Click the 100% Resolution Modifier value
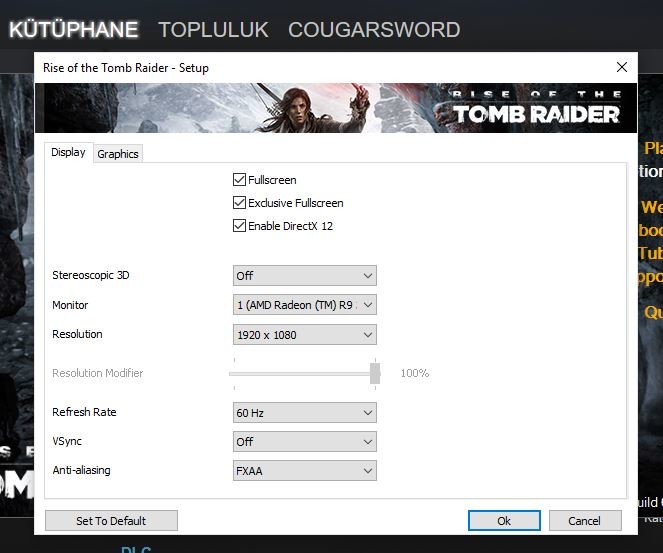This screenshot has width=663, height=553. tap(414, 373)
